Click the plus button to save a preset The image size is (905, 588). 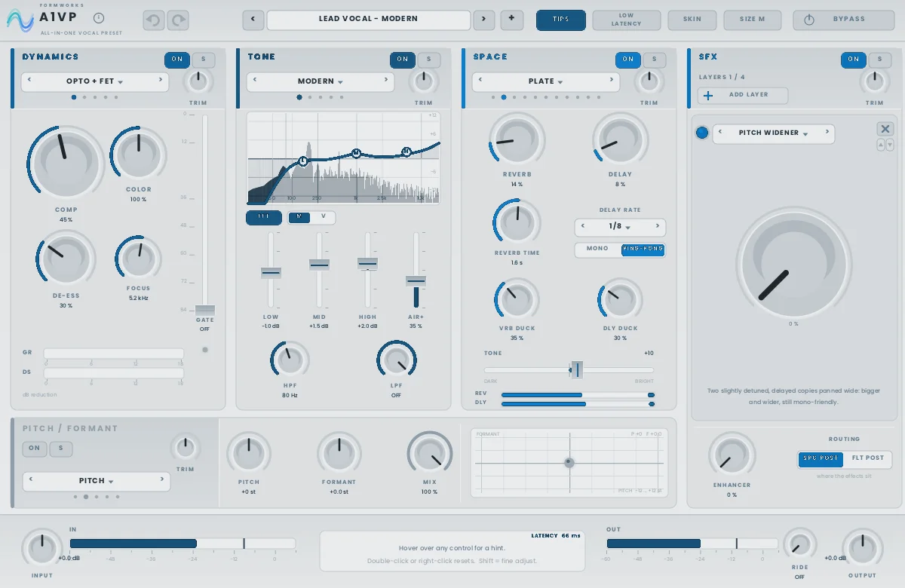(511, 19)
